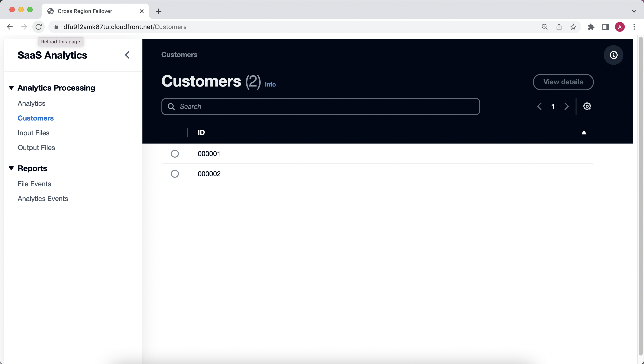Image resolution: width=644 pixels, height=364 pixels.
Task: Collapse the SaaS Analytics side navigation
Action: click(127, 55)
